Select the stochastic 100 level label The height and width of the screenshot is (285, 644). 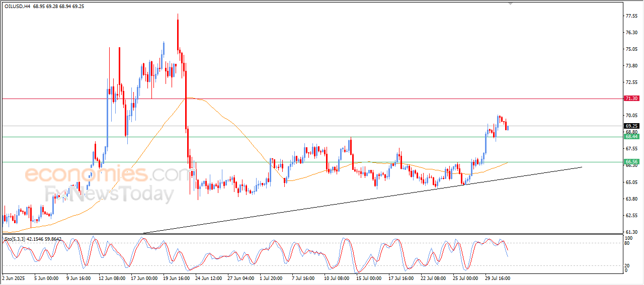628,237
